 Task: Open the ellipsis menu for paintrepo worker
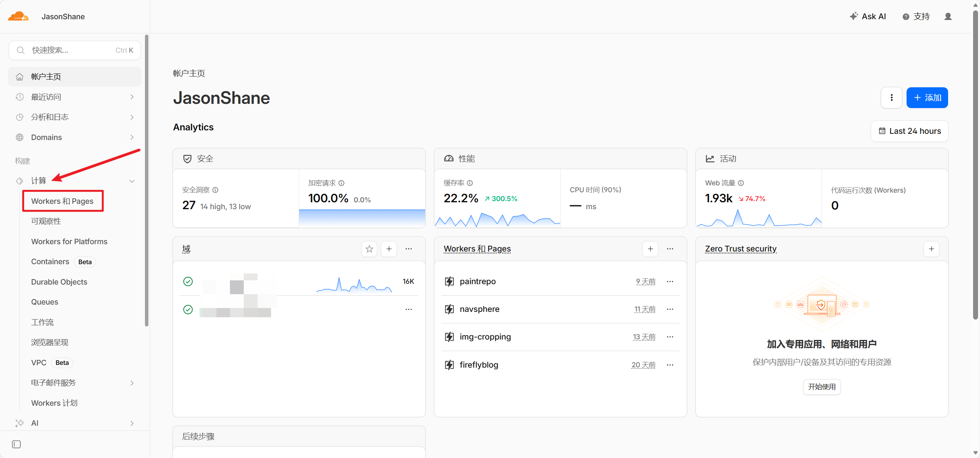click(x=670, y=281)
